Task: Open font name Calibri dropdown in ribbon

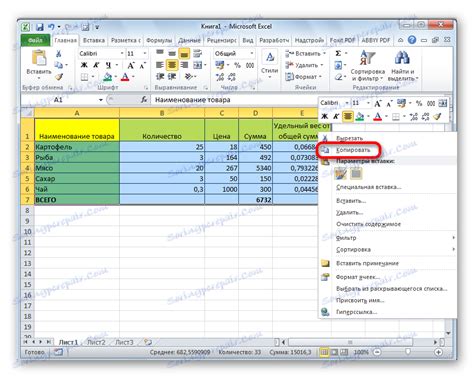Action: click(x=122, y=53)
